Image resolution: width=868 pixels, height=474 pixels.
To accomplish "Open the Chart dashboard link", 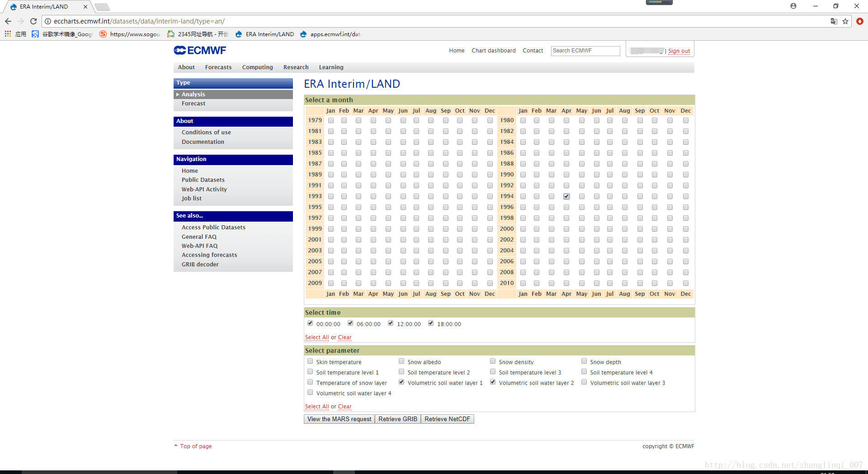I will pos(494,51).
